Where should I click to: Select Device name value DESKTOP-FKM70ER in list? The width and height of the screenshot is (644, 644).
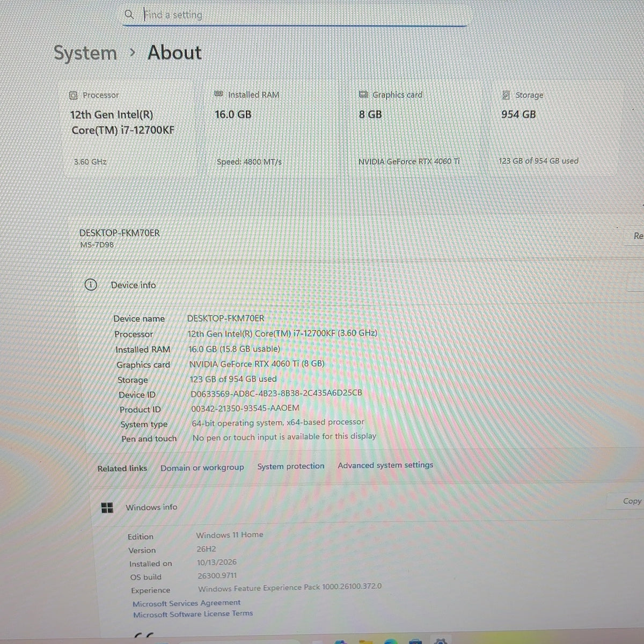[225, 318]
